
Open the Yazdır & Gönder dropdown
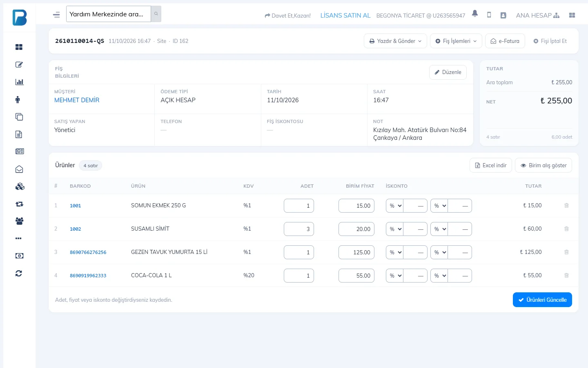pyautogui.click(x=395, y=41)
